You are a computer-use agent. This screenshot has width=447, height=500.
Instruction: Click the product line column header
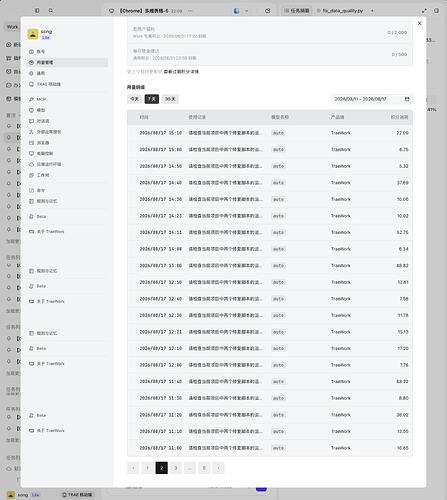click(338, 117)
